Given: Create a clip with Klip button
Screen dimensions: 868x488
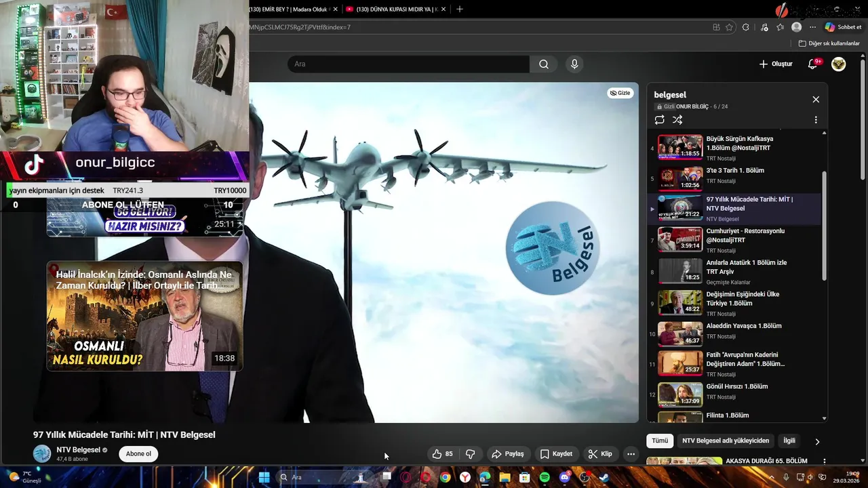Looking at the screenshot, I should (x=600, y=454).
